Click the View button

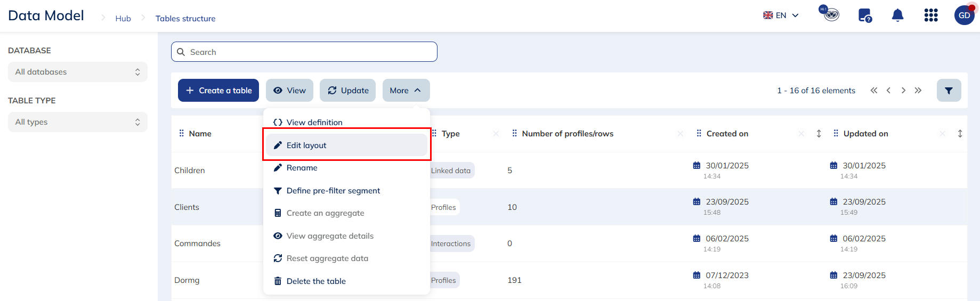(289, 91)
